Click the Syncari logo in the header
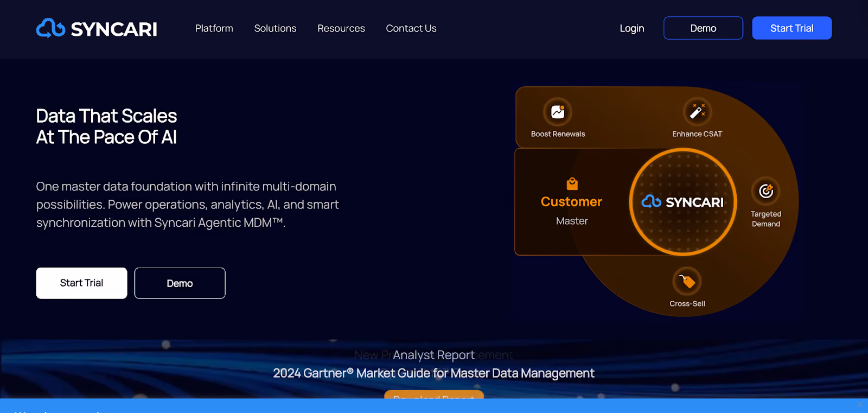 [x=97, y=28]
